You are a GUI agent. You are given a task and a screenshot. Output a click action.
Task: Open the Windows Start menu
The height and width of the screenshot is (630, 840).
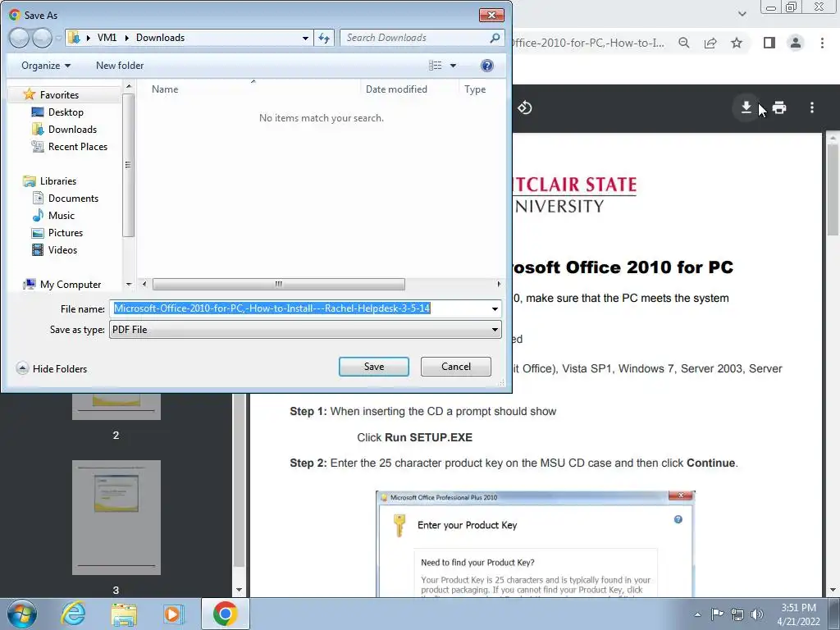(22, 614)
